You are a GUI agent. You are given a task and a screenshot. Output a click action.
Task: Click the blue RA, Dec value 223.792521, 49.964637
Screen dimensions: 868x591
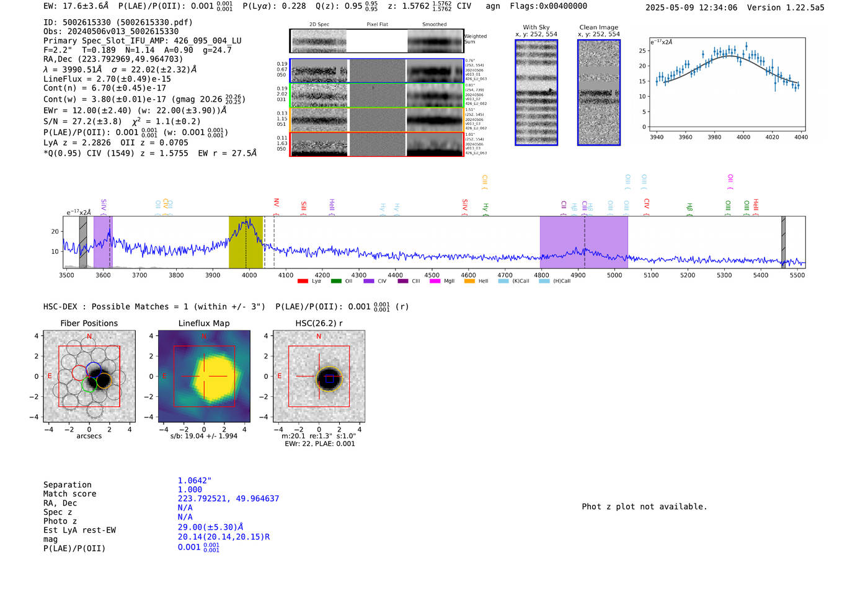click(228, 499)
